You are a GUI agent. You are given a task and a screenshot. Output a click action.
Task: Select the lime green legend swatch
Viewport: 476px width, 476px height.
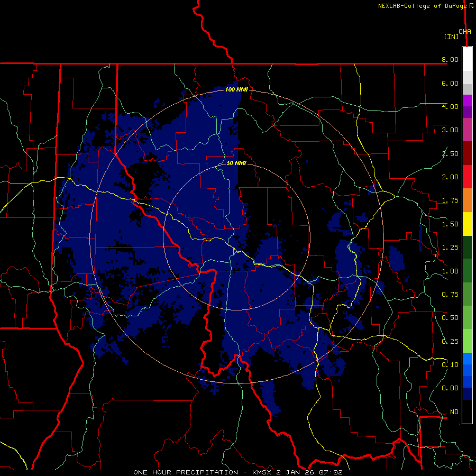(x=467, y=341)
